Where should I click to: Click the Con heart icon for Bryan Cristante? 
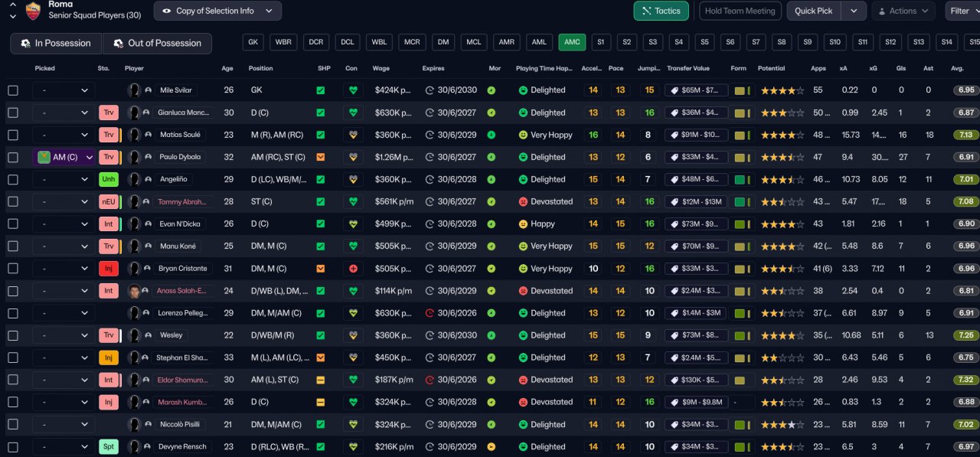tap(353, 269)
